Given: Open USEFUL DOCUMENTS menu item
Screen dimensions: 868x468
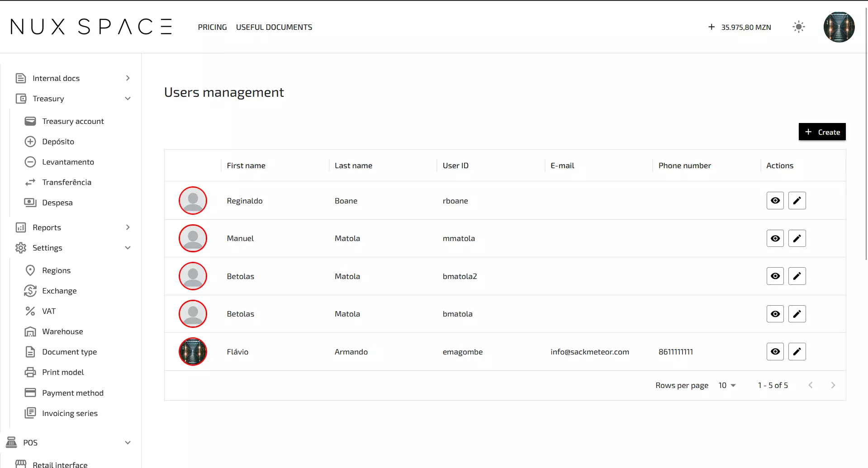Looking at the screenshot, I should point(274,27).
